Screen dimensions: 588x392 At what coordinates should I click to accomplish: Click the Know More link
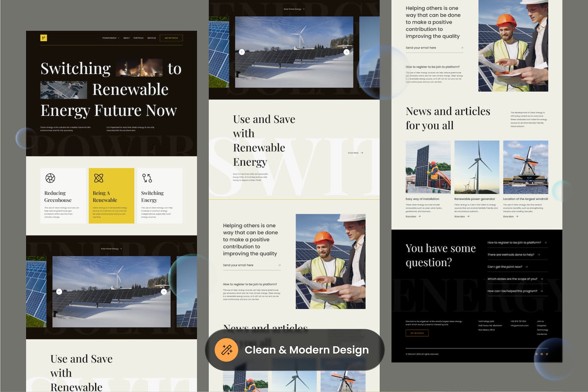pos(353,153)
